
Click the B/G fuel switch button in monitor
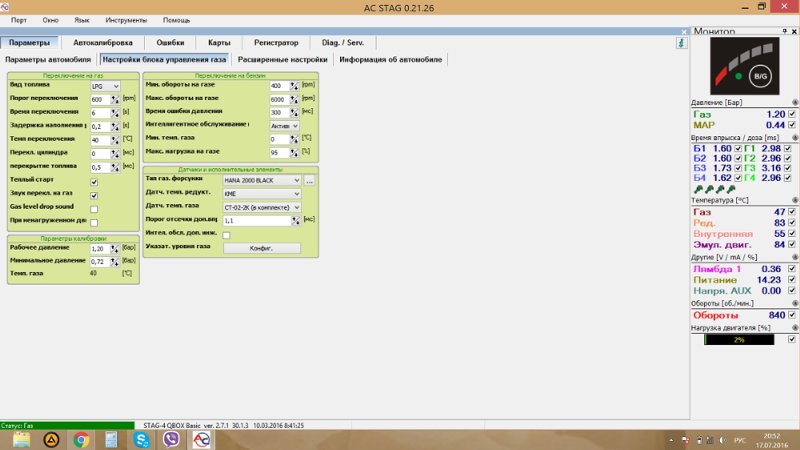click(x=760, y=75)
